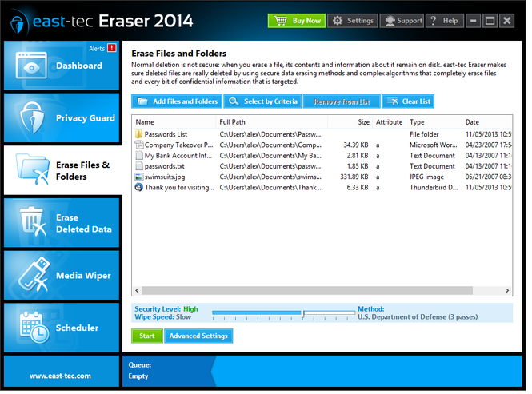Click the security level slider handle
532x394 pixels.
click(303, 313)
